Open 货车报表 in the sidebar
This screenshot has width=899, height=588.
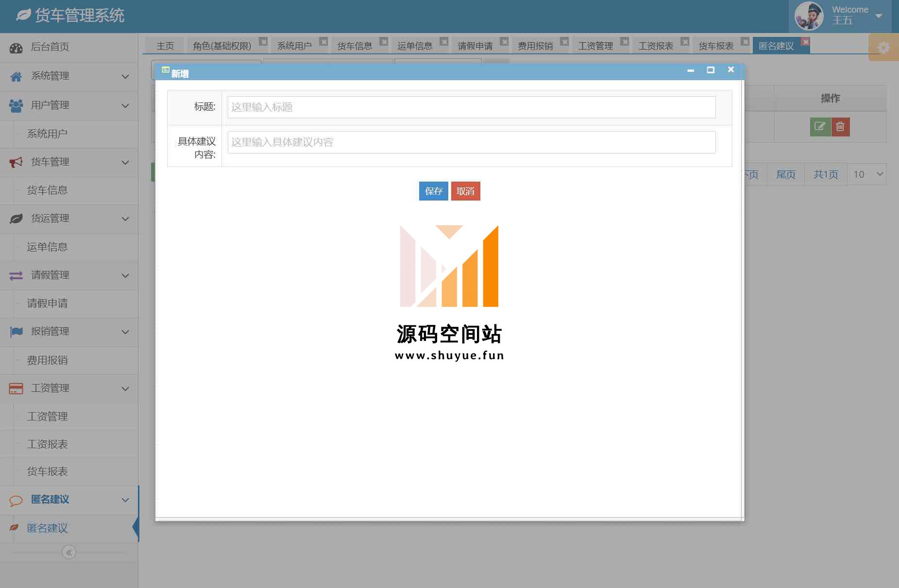[47, 471]
